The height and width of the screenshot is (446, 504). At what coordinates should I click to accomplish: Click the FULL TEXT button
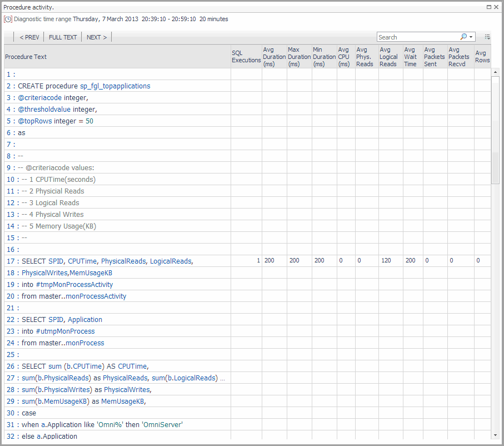click(63, 37)
